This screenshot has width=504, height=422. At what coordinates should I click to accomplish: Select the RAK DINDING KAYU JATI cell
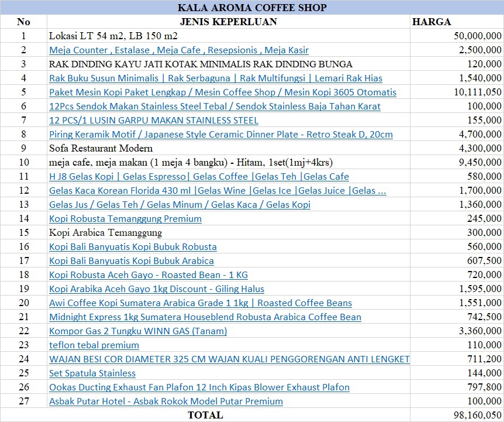click(x=229, y=64)
